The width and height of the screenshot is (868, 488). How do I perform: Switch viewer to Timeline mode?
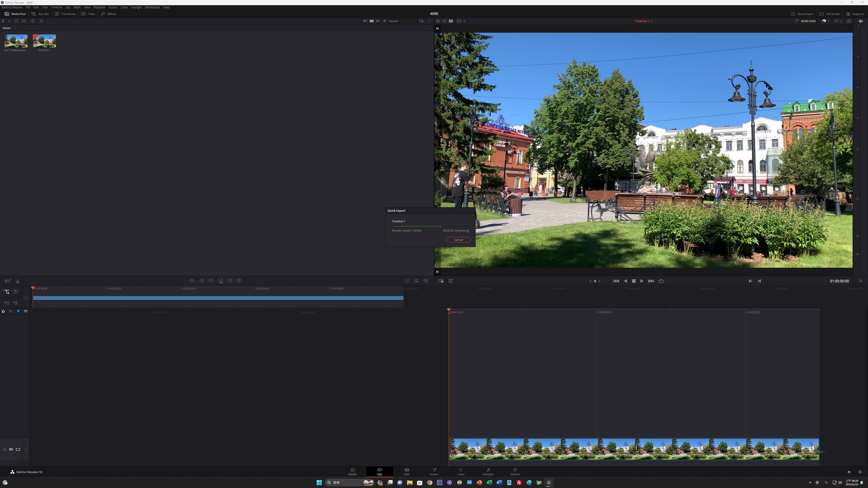click(451, 21)
